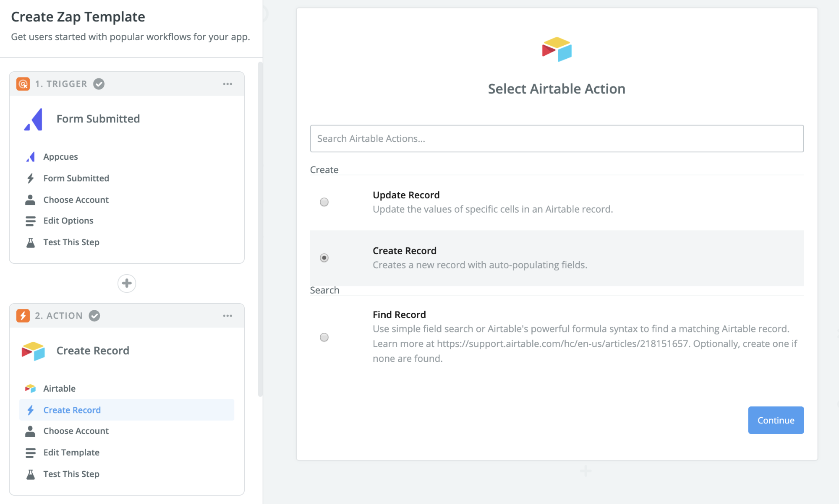Click the sidebar vertical scrollbar
This screenshot has height=504, width=839.
click(260, 229)
